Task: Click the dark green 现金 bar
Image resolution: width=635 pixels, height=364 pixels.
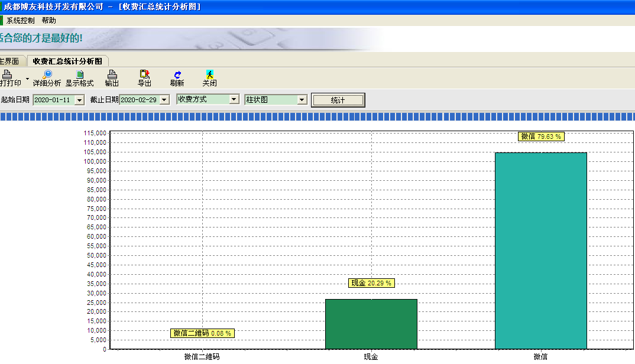Action: 371,324
